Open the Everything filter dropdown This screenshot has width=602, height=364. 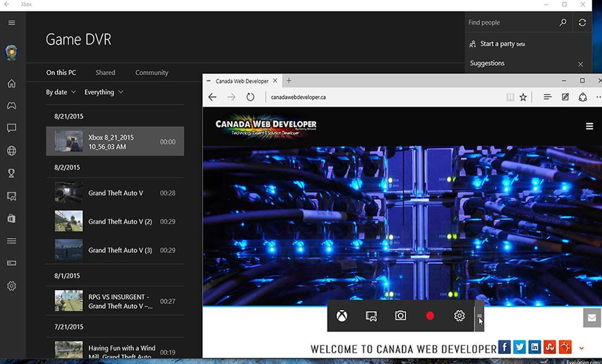click(x=104, y=92)
